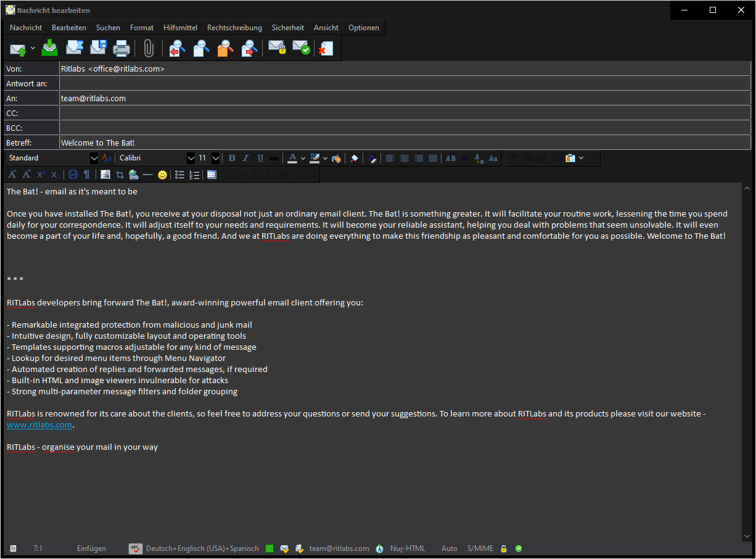
Task: Click the envelope with hourglass icon
Action: click(74, 48)
